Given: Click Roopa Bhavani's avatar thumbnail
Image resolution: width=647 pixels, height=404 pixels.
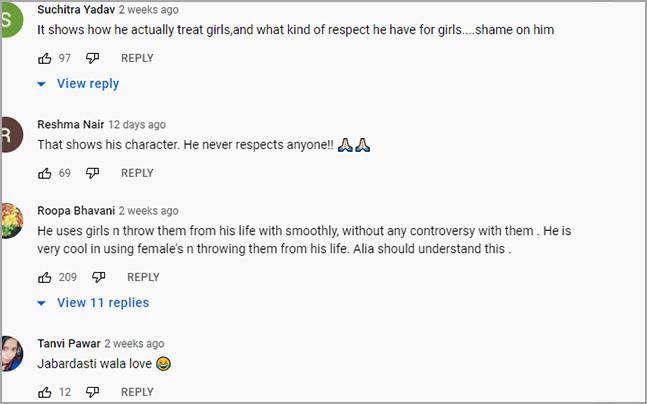Looking at the screenshot, I should tap(10, 219).
